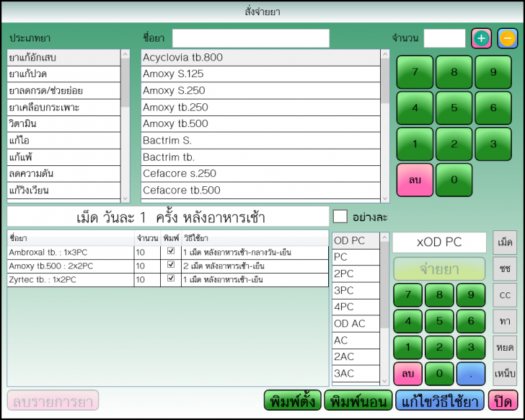The width and height of the screenshot is (525, 420).
Task: Select drug category วิตามิน
Action: tap(63, 124)
